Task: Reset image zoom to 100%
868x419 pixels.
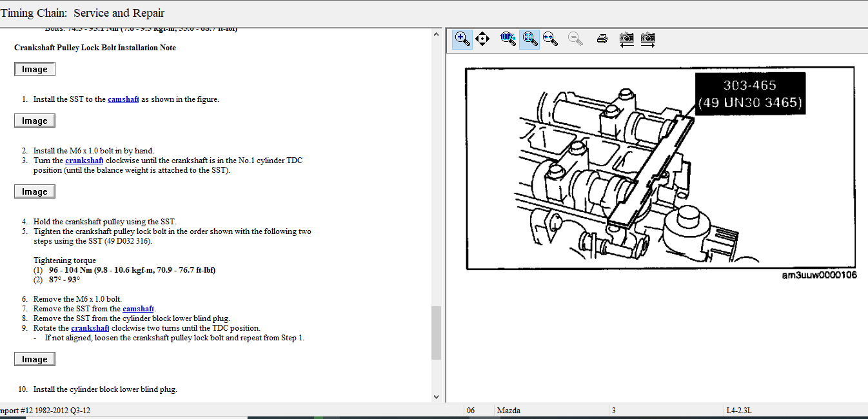Action: point(508,39)
